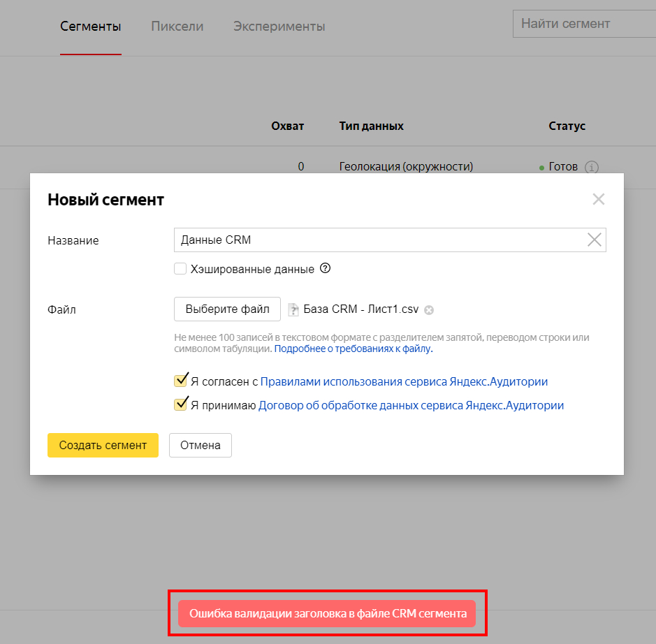Select the Сегменты tab

click(91, 27)
